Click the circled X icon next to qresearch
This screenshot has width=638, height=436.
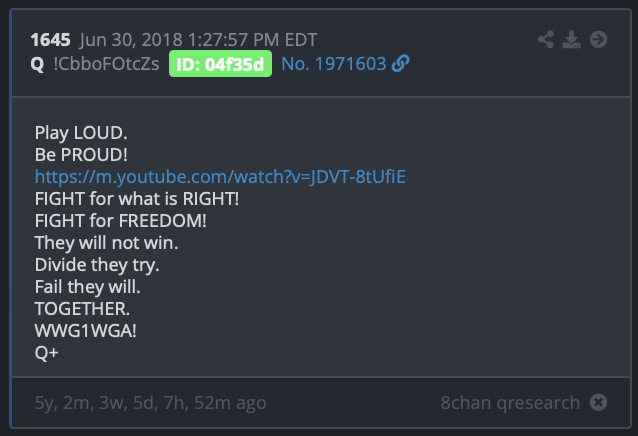coord(598,402)
